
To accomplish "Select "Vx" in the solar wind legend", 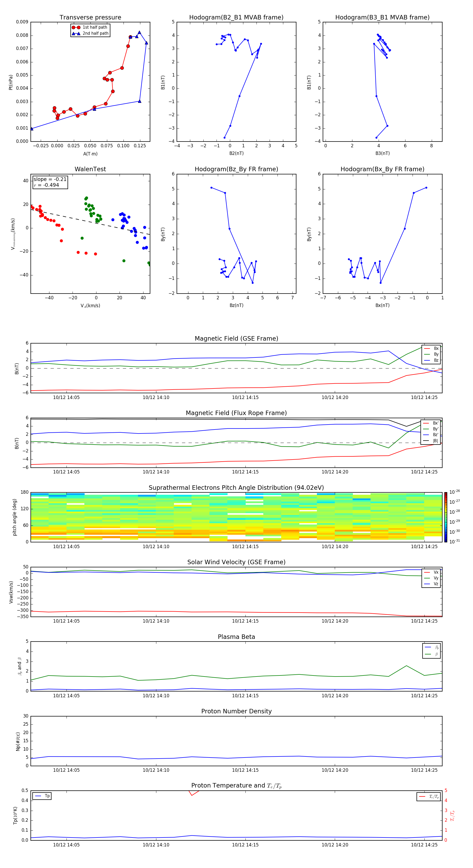I will (431, 573).
